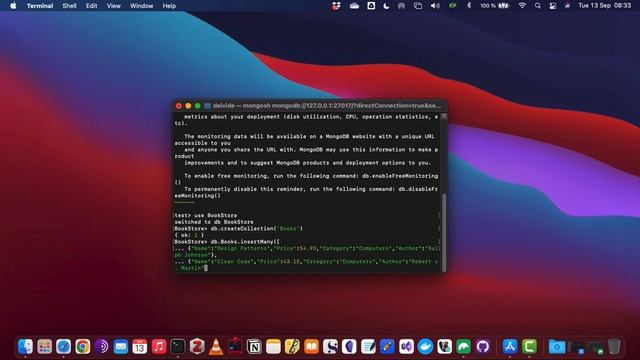Open the Bluetooth menu bar icon
Screen dimensions: 640x360
click(x=469, y=6)
